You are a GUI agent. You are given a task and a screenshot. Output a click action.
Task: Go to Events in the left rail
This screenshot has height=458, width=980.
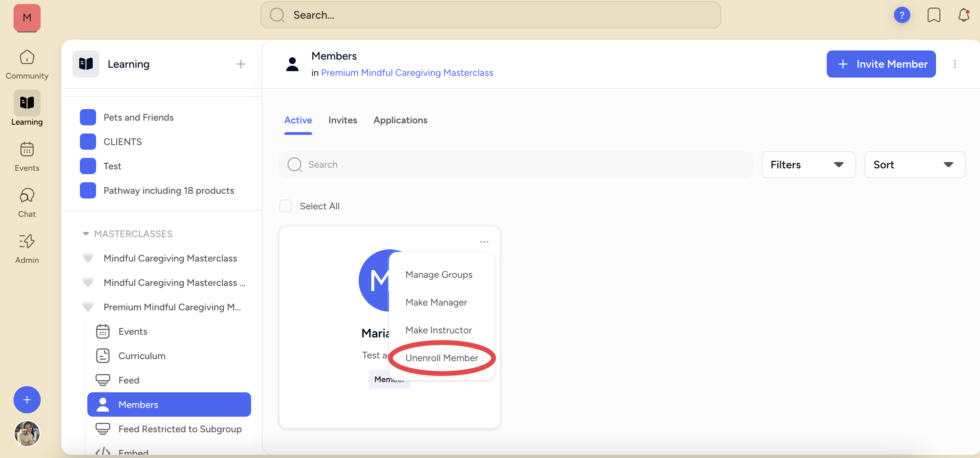click(27, 157)
